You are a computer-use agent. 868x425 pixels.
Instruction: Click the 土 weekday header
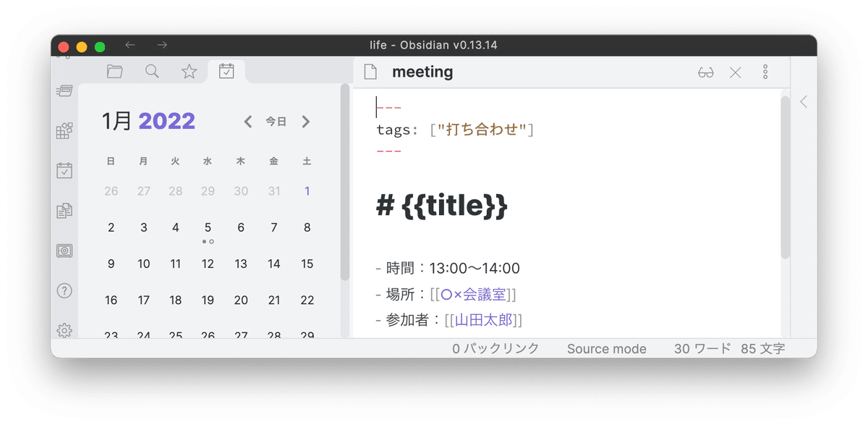coord(307,161)
